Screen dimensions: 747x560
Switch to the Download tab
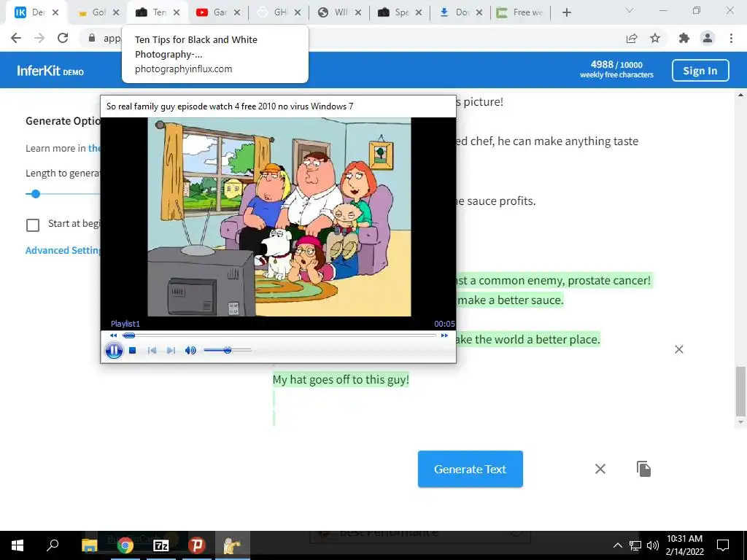[454, 13]
